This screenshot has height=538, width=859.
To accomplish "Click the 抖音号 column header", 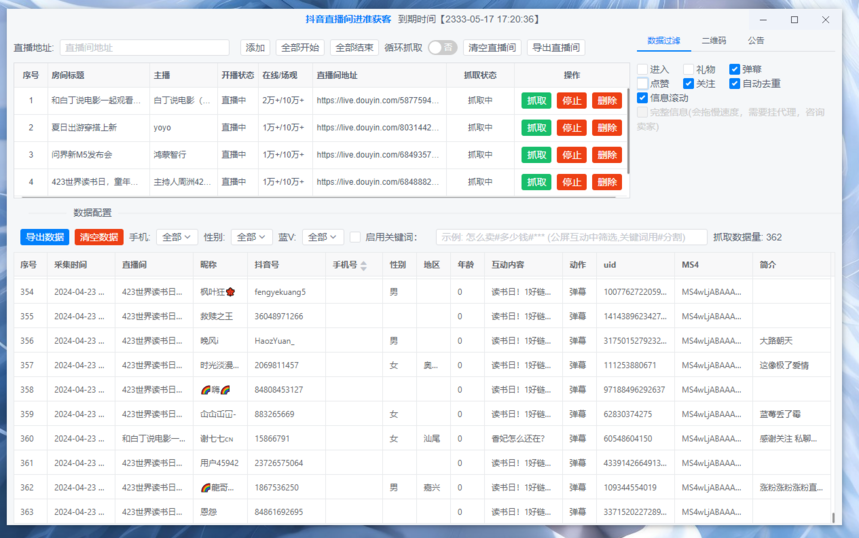I will coord(267,265).
